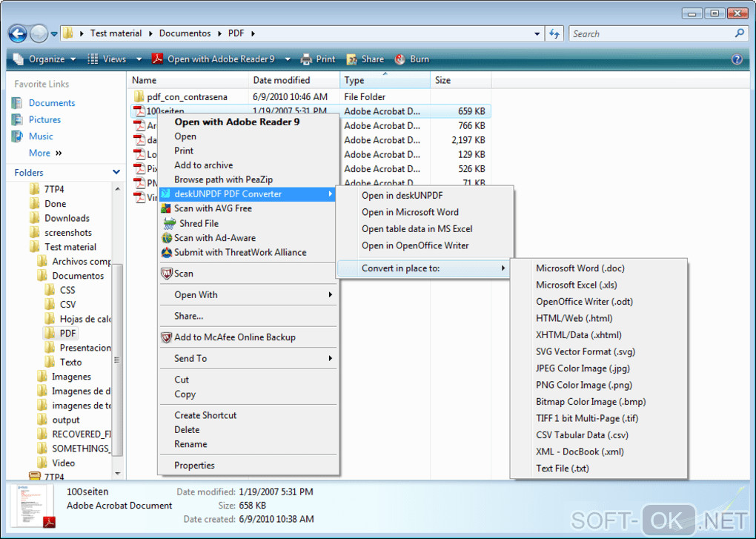Open the blue Help question mark icon
This screenshot has height=539, width=756.
[737, 59]
